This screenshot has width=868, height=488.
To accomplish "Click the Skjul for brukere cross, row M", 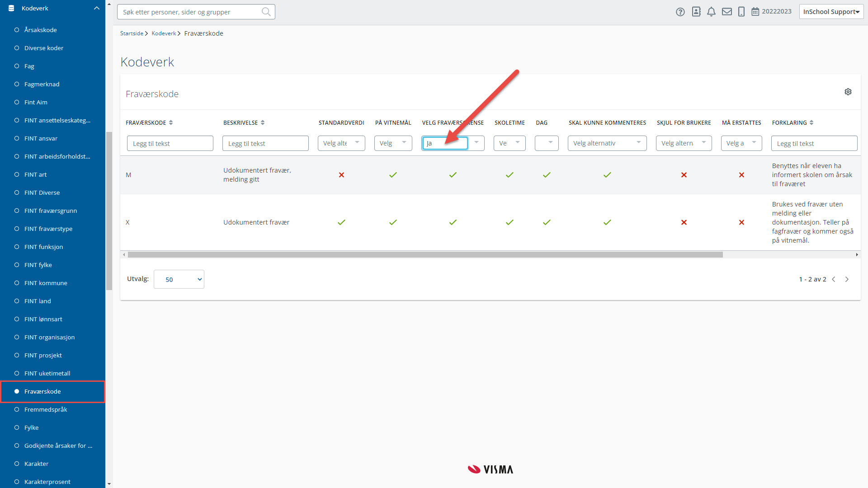I will click(x=684, y=175).
